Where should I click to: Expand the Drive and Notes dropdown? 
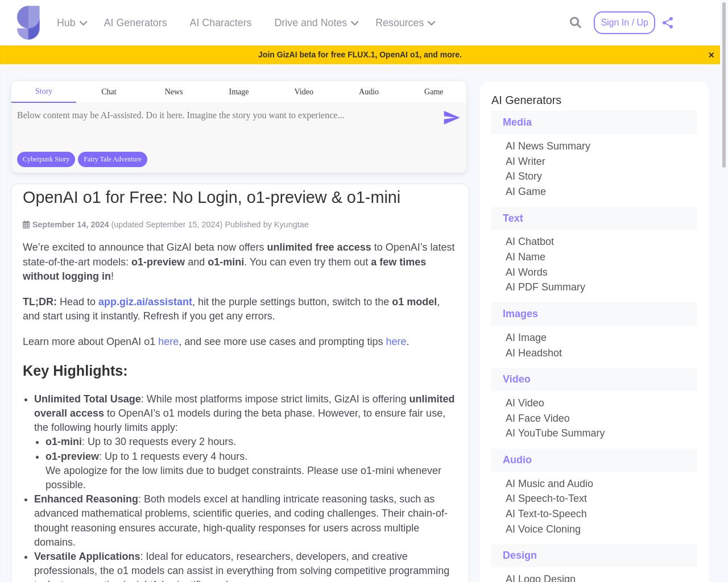point(316,23)
